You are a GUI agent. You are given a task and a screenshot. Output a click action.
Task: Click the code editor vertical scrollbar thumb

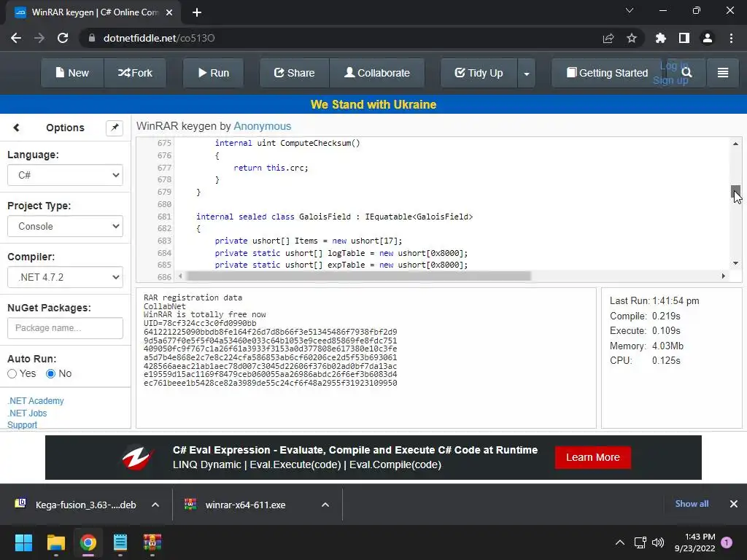pyautogui.click(x=735, y=192)
